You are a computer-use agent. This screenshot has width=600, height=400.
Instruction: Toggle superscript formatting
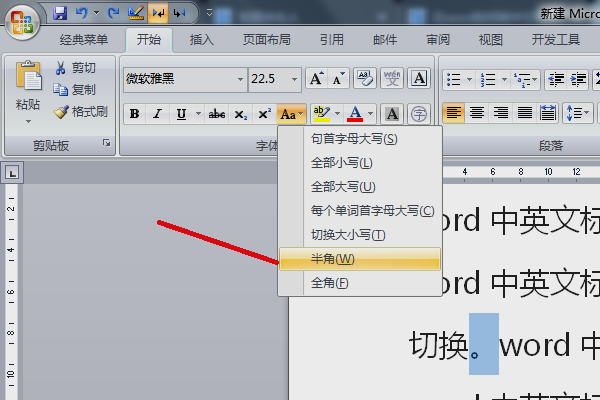264,114
